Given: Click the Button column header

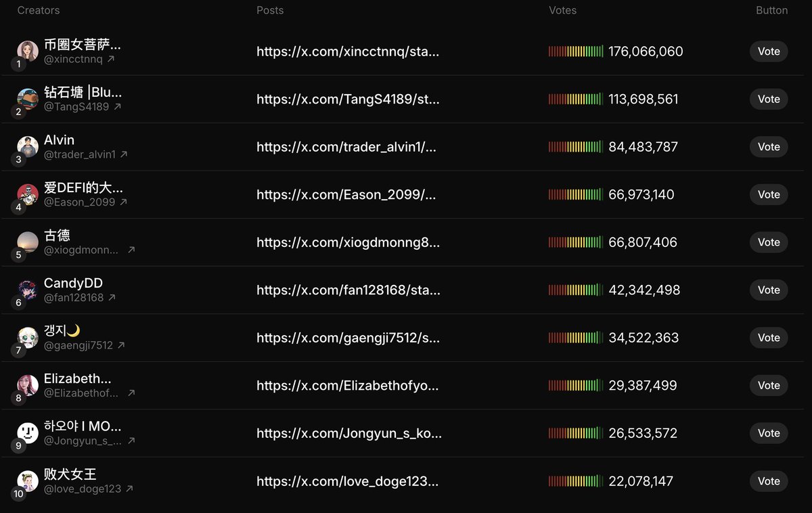Looking at the screenshot, I should point(772,10).
